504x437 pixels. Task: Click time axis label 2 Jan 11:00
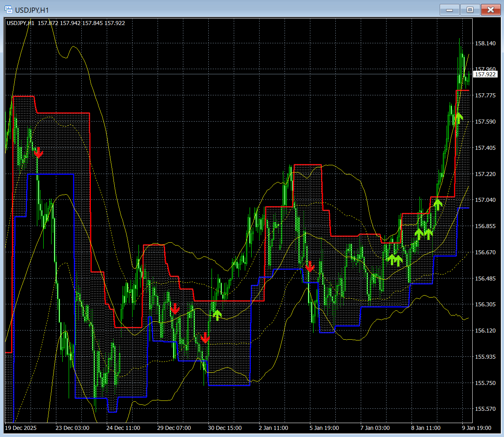pyautogui.click(x=273, y=428)
